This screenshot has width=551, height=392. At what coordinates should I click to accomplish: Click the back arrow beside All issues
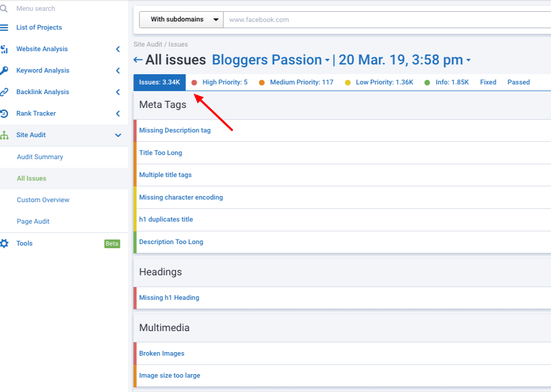pyautogui.click(x=138, y=60)
